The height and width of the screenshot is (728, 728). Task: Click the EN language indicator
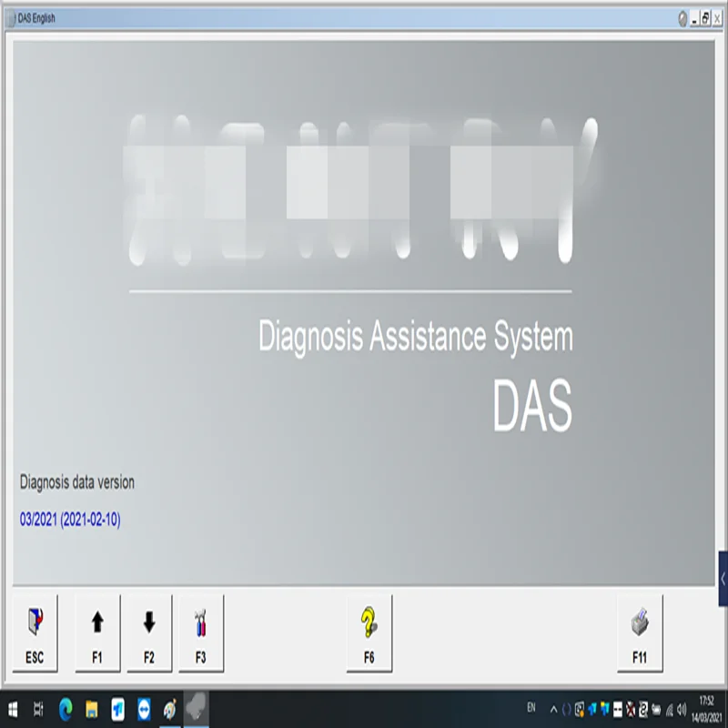(531, 708)
